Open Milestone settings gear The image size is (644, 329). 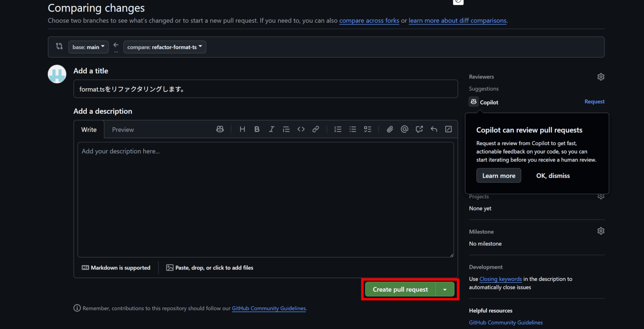(x=601, y=231)
